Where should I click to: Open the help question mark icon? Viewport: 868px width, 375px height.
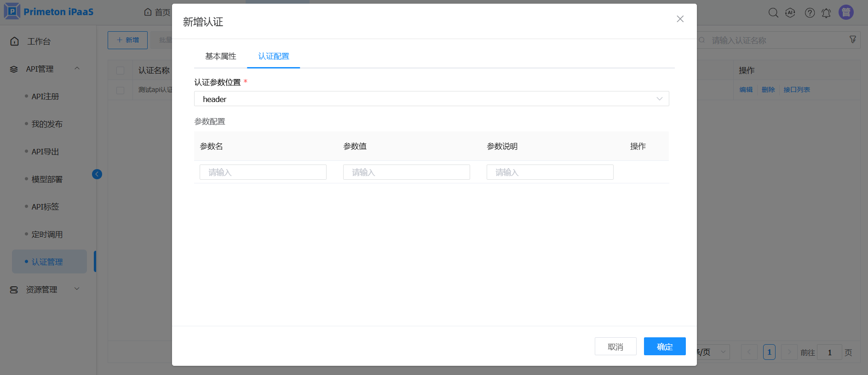[x=810, y=13]
